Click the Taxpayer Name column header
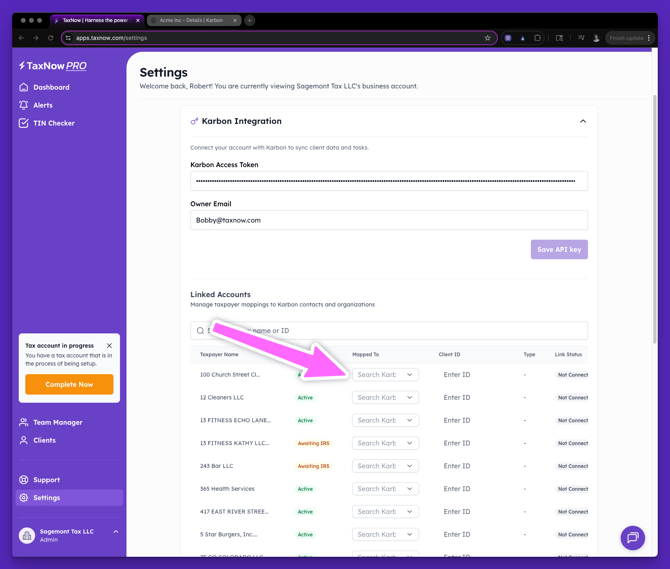 tap(219, 355)
